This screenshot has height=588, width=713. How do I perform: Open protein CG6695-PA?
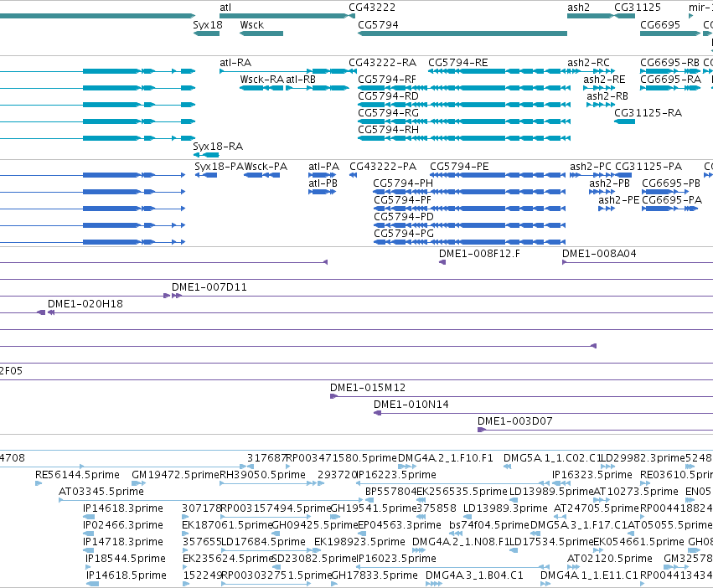point(672,200)
